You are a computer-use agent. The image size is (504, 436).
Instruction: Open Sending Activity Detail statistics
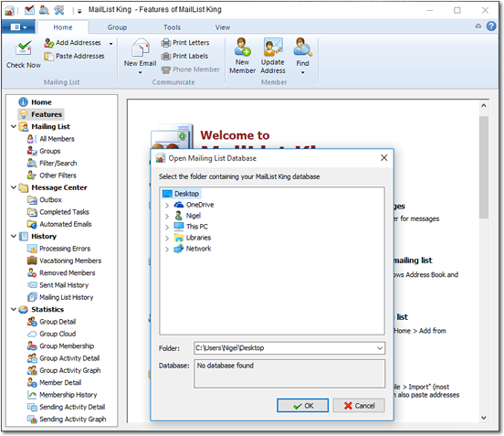tap(72, 407)
